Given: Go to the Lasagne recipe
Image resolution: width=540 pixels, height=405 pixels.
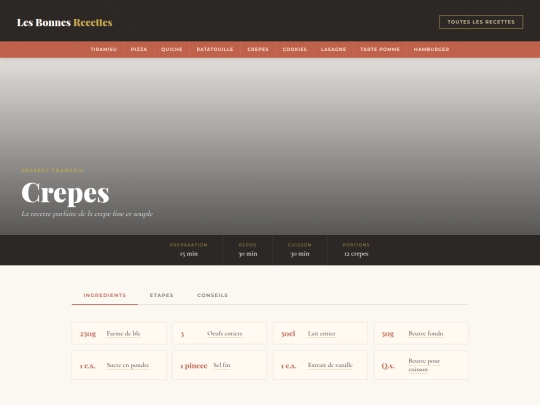Looking at the screenshot, I should click(x=333, y=49).
